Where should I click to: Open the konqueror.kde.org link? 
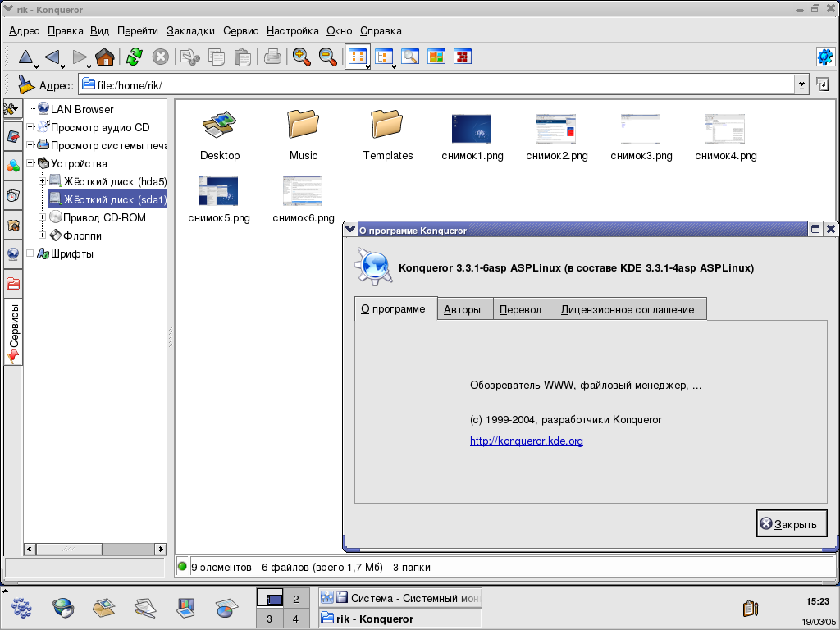(x=527, y=441)
